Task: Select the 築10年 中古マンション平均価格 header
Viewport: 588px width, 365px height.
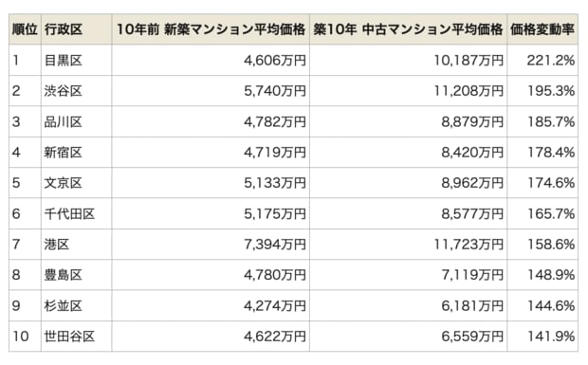Action: (408, 29)
